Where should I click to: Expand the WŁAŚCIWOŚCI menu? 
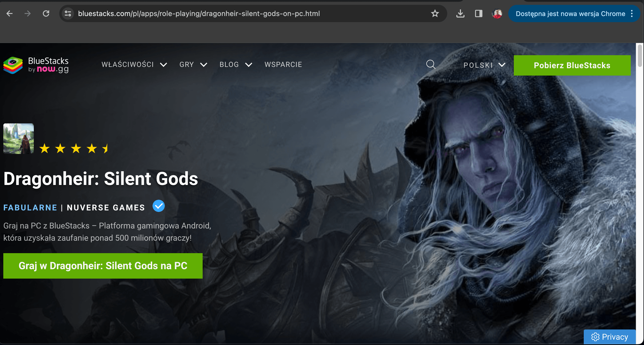tap(134, 65)
